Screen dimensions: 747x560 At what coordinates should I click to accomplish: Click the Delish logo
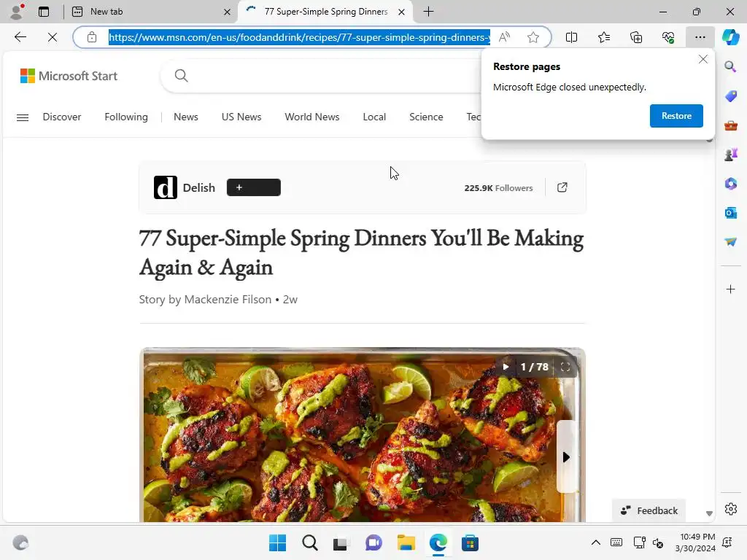[x=166, y=187]
